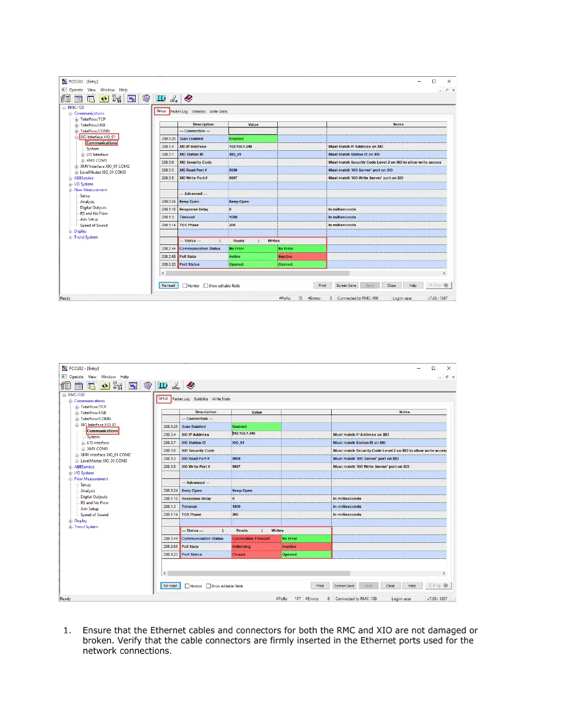
Task: Click the PCCU32 title bar icon, upper window
Action: pyautogui.click(x=64, y=81)
